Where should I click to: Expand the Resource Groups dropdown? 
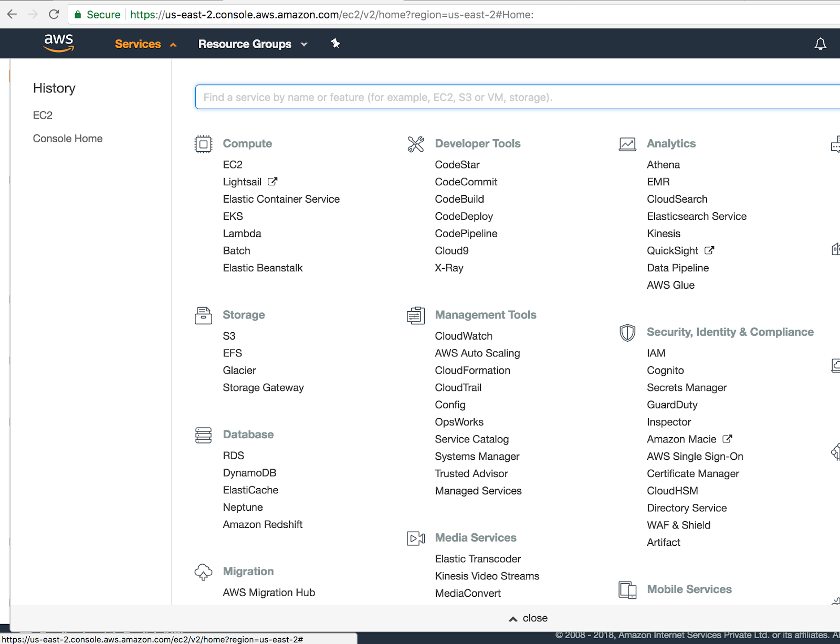tap(253, 44)
